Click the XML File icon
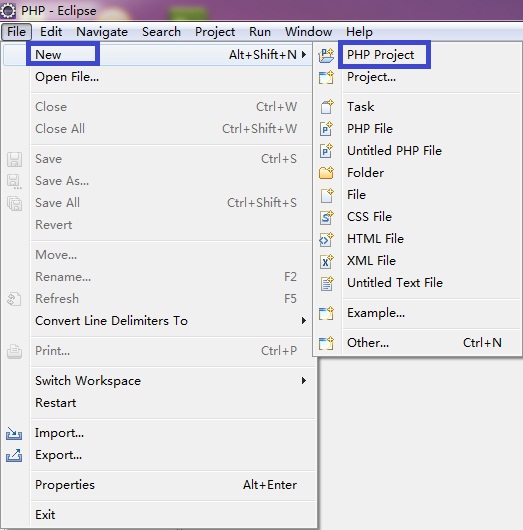The image size is (523, 530). [x=327, y=261]
